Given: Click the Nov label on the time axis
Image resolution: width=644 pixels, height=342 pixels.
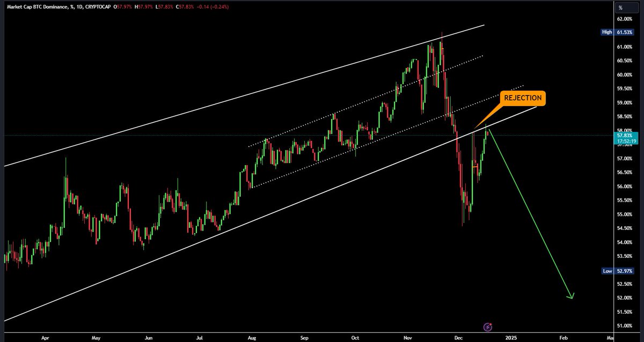Looking at the screenshot, I should coord(407,338).
